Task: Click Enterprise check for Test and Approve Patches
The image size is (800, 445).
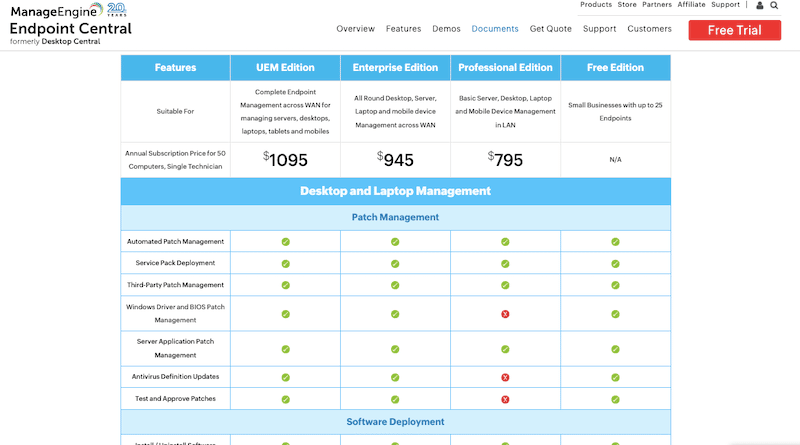Action: click(395, 400)
